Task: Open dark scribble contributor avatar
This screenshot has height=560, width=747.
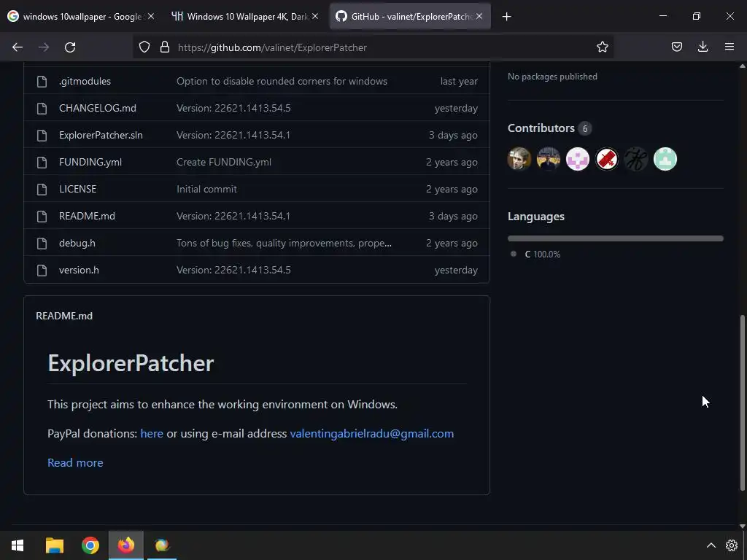Action: pyautogui.click(x=636, y=159)
